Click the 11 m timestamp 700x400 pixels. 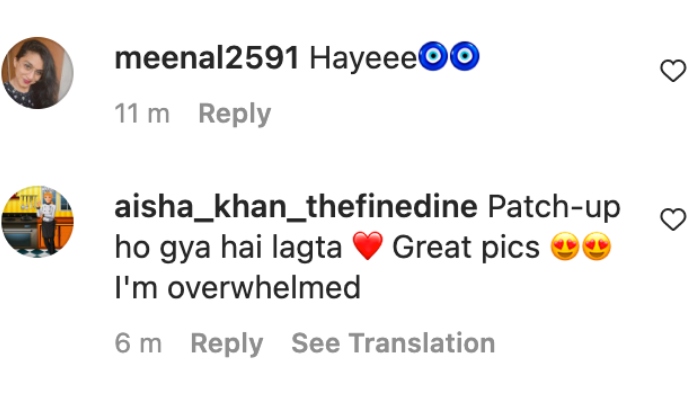click(x=142, y=113)
